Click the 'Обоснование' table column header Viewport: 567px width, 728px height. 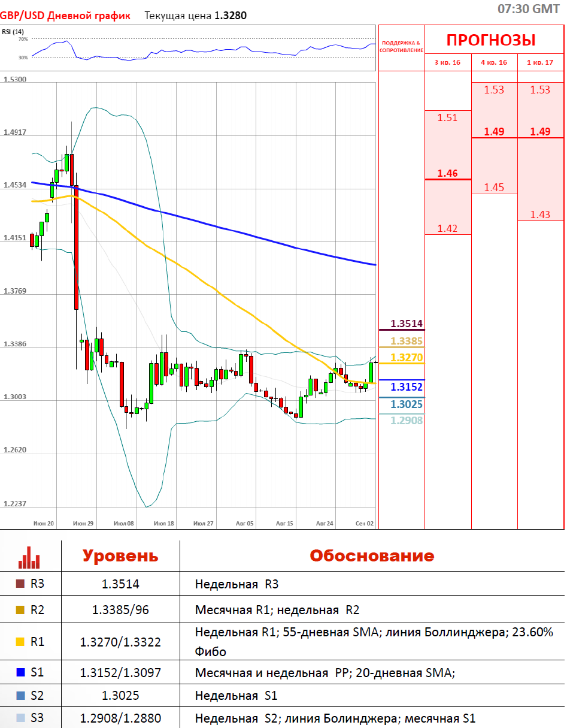pos(372,555)
